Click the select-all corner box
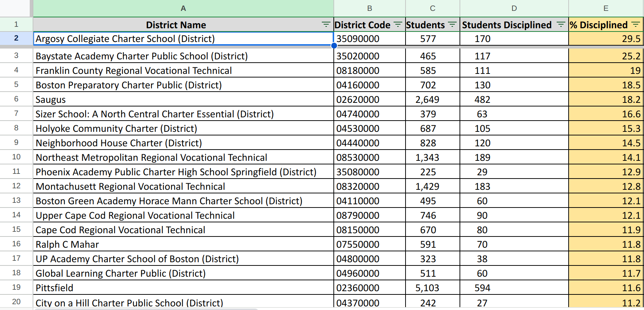This screenshot has height=310, width=644. (15, 8)
